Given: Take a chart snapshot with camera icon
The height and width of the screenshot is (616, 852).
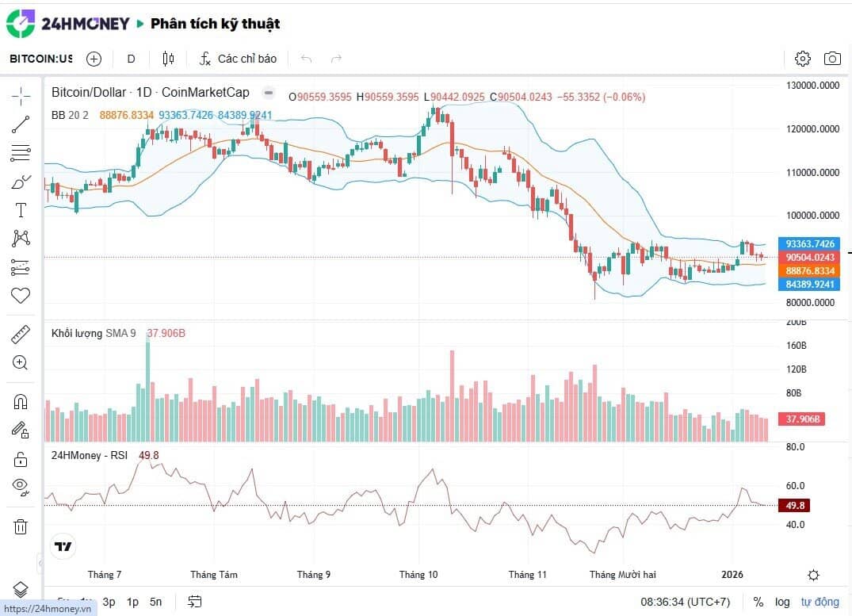Looking at the screenshot, I should coord(832,59).
